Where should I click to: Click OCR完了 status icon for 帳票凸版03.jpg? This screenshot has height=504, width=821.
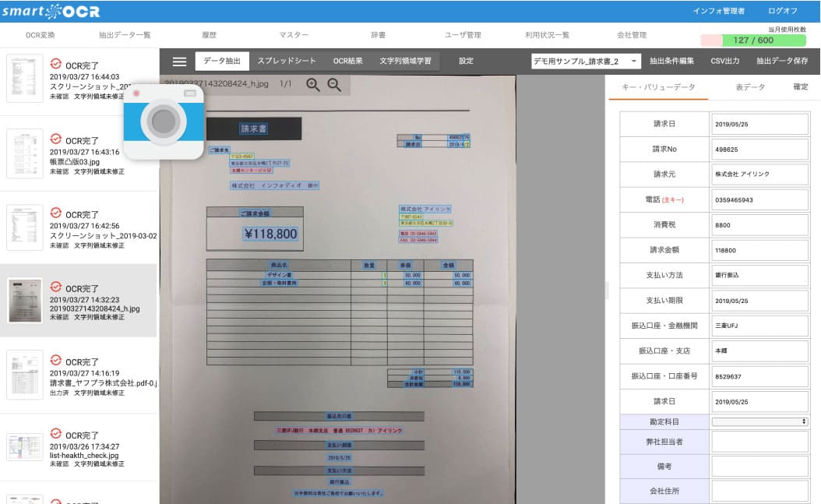coord(56,139)
